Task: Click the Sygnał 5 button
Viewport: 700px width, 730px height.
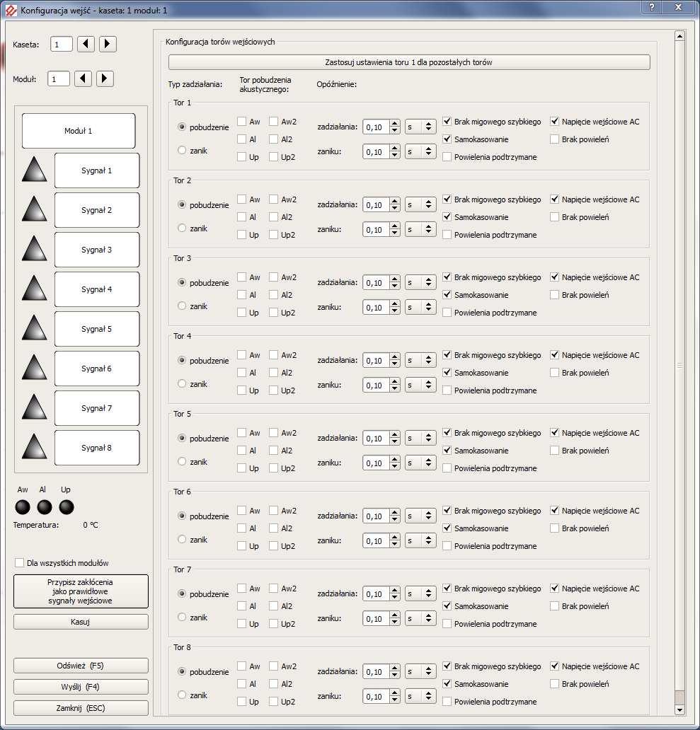Action: (x=97, y=329)
